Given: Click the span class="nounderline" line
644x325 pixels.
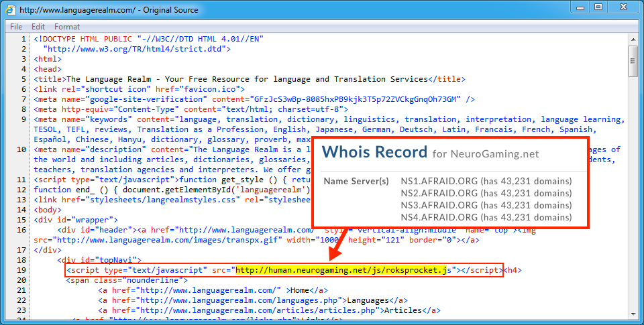Looking at the screenshot, I should click(127, 280).
